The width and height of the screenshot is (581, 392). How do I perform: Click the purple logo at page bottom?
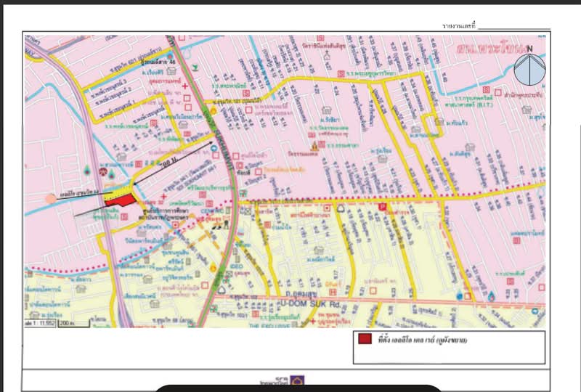[x=297, y=379]
